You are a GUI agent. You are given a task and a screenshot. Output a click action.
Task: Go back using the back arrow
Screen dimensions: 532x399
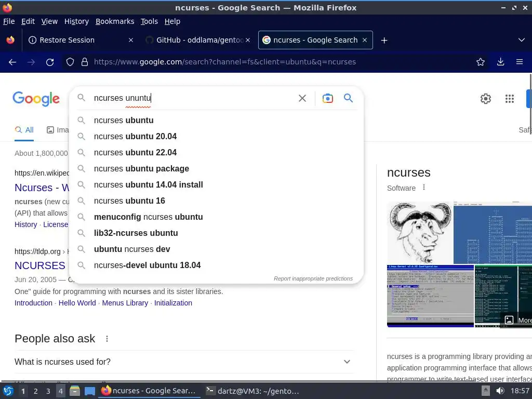click(12, 62)
